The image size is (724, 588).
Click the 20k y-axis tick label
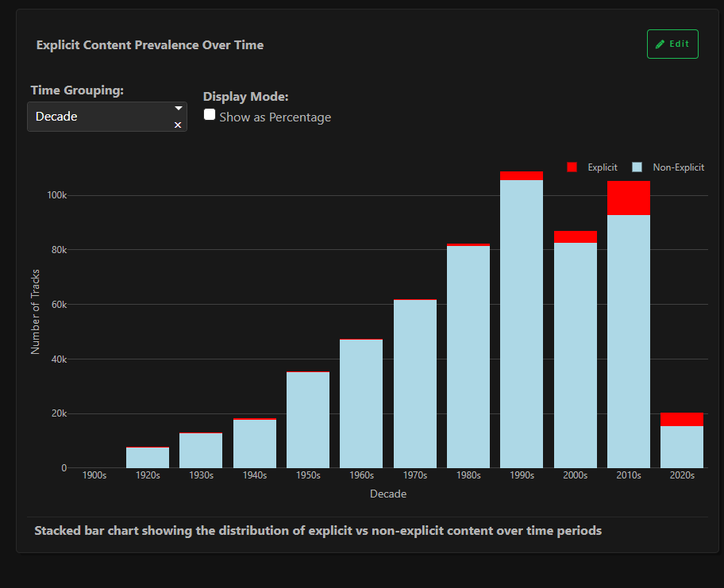click(59, 413)
